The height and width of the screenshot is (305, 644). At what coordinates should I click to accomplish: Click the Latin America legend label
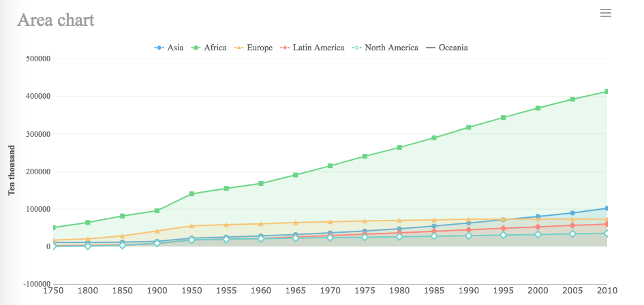coord(318,48)
